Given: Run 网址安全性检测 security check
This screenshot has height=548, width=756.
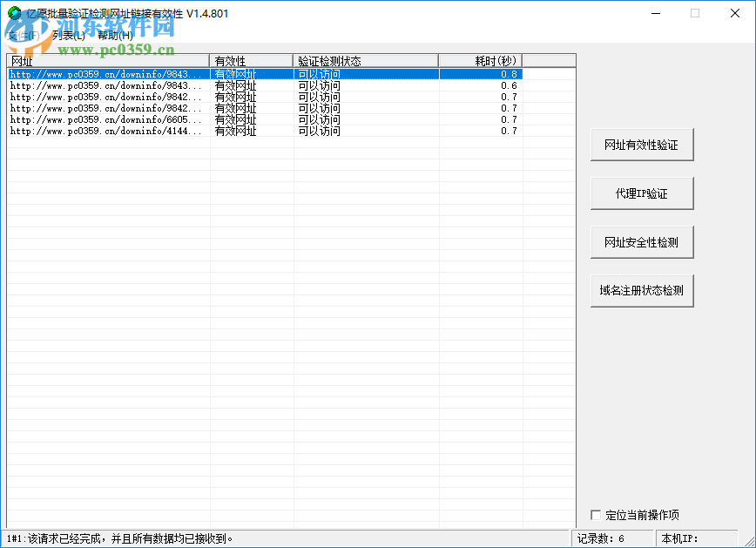Looking at the screenshot, I should [x=642, y=241].
